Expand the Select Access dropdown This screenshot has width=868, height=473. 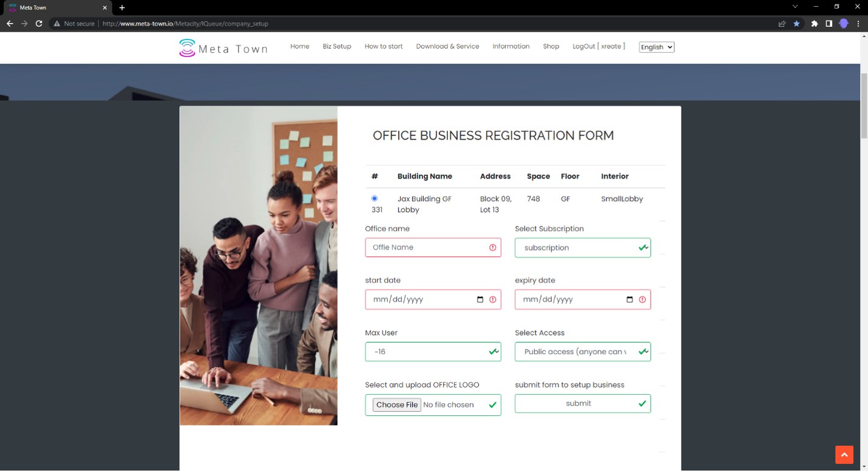[583, 352]
